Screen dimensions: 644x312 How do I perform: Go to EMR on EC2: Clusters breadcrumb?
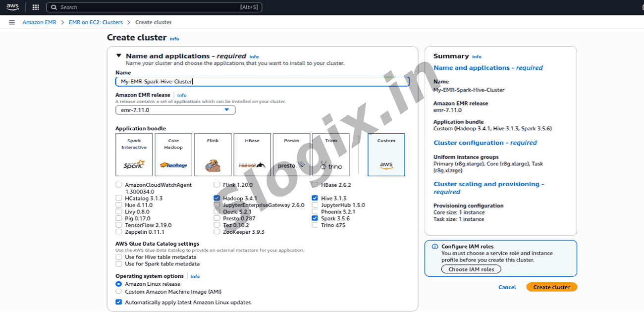(x=96, y=22)
